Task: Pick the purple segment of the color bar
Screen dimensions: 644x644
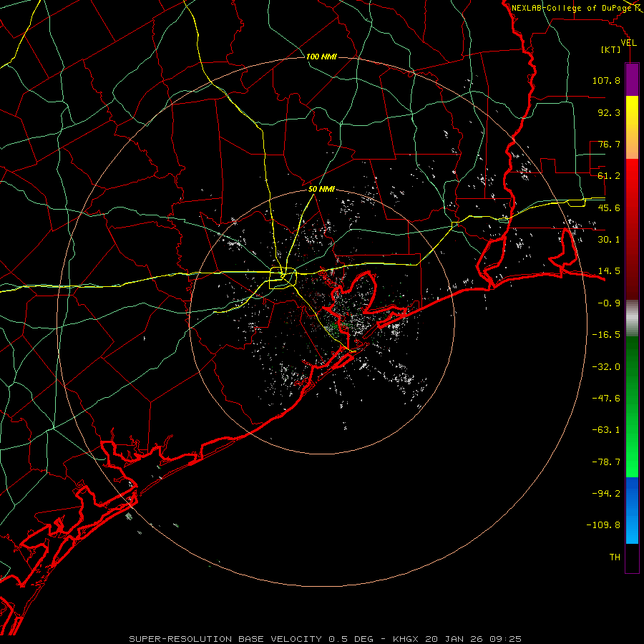Action: pyautogui.click(x=632, y=80)
